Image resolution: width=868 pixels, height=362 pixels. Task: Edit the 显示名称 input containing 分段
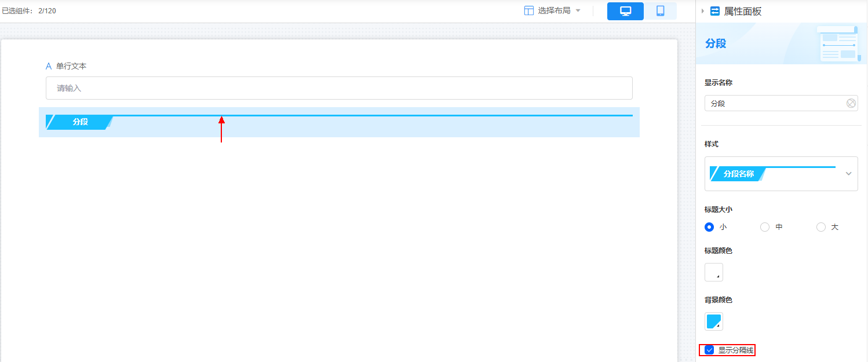781,103
